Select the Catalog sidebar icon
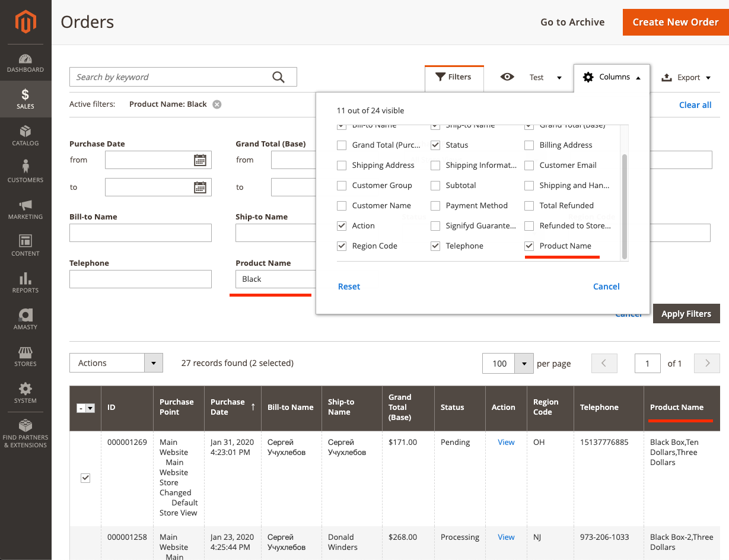The image size is (729, 560). pos(26,136)
